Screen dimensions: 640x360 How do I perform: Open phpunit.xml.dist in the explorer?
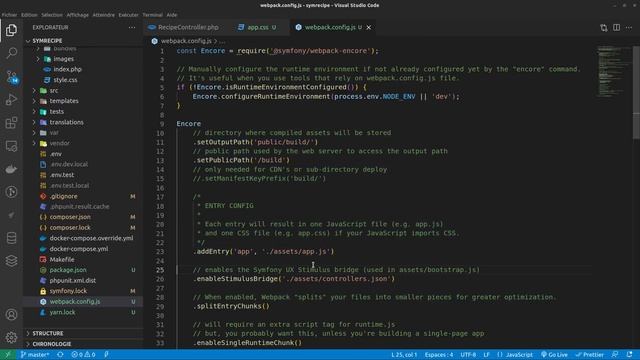pyautogui.click(x=73, y=280)
